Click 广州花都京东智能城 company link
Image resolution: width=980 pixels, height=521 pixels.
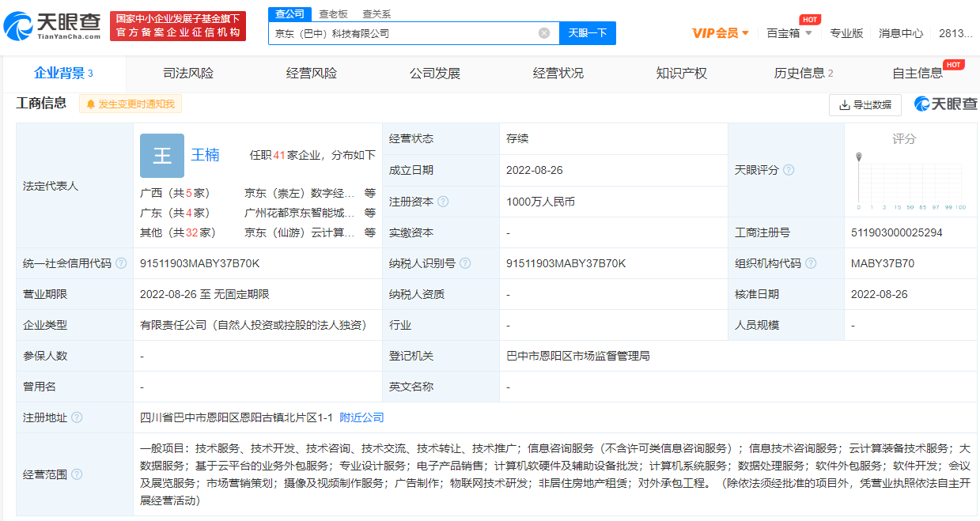[x=300, y=213]
